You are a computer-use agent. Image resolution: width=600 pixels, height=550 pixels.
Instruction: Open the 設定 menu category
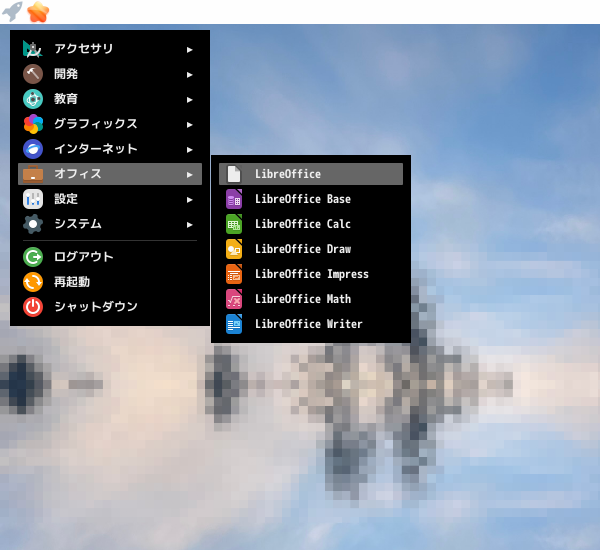click(x=110, y=199)
